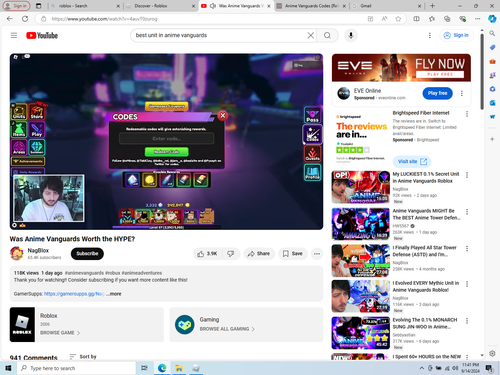This screenshot has width=500, height=375.
Task: Open the gamersupps.gg link in description
Action: [x=74, y=294]
